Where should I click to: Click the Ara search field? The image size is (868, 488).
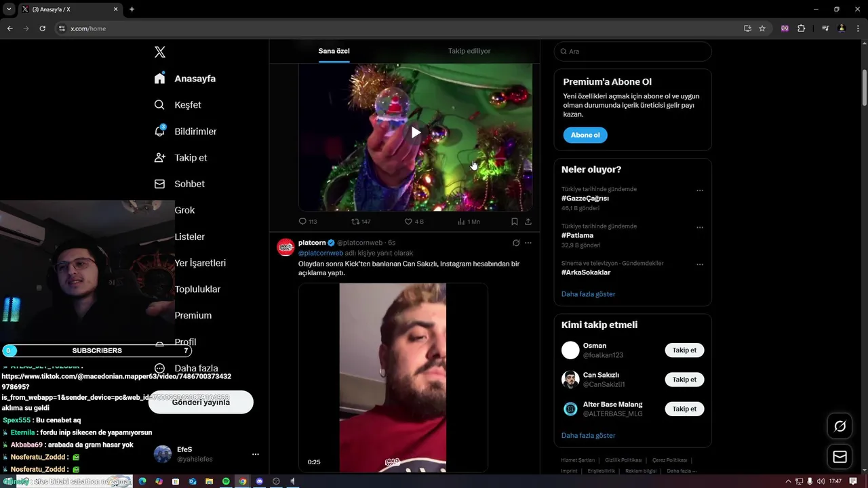(633, 52)
